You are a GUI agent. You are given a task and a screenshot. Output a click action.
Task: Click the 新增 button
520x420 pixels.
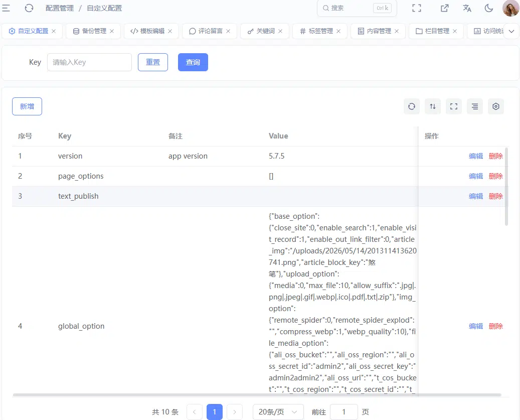point(27,106)
